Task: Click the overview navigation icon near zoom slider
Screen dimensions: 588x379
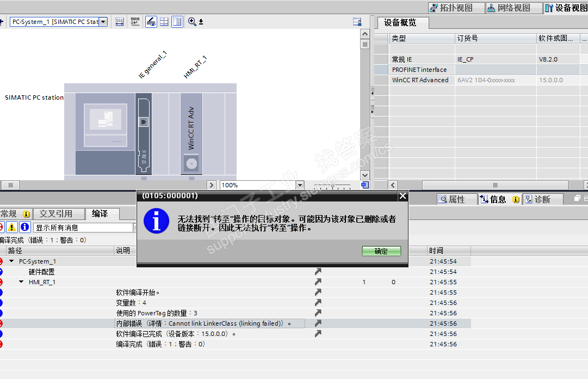Action: pos(365,185)
